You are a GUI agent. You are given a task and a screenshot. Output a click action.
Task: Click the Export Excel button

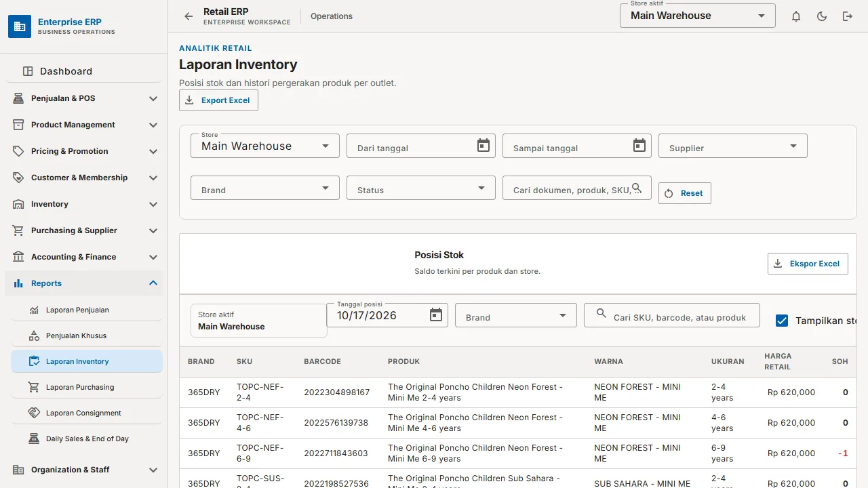point(218,100)
